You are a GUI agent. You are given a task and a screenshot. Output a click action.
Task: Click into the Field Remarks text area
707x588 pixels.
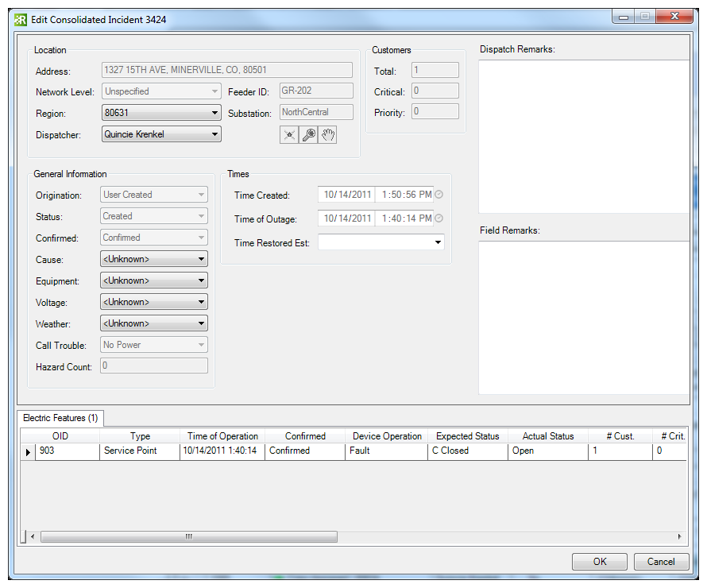click(584, 318)
